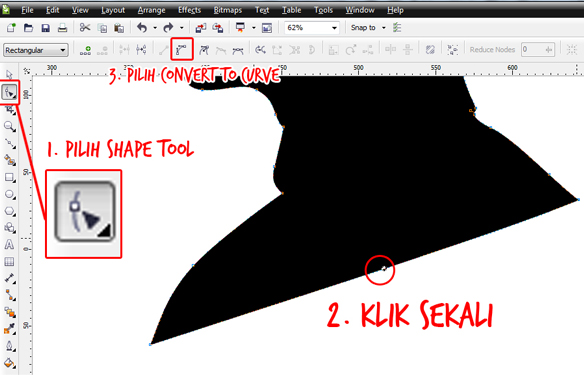Select the Dimension tool

pyautogui.click(x=10, y=278)
